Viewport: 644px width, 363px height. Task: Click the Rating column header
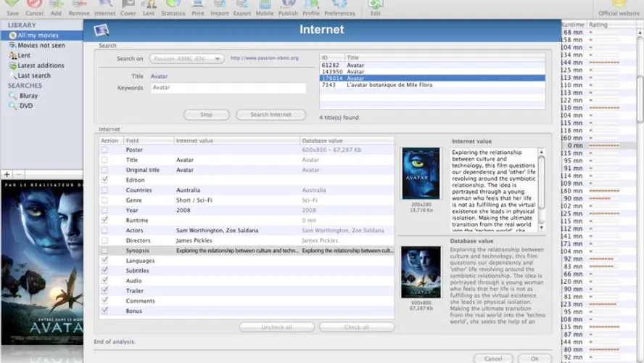coord(611,25)
